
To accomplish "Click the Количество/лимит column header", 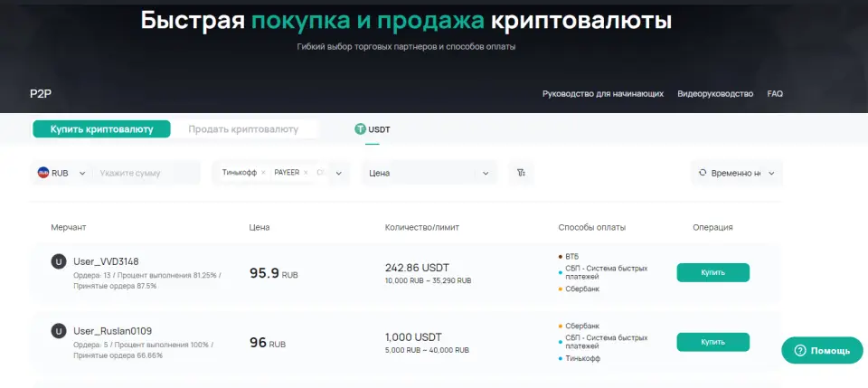I will point(422,228).
